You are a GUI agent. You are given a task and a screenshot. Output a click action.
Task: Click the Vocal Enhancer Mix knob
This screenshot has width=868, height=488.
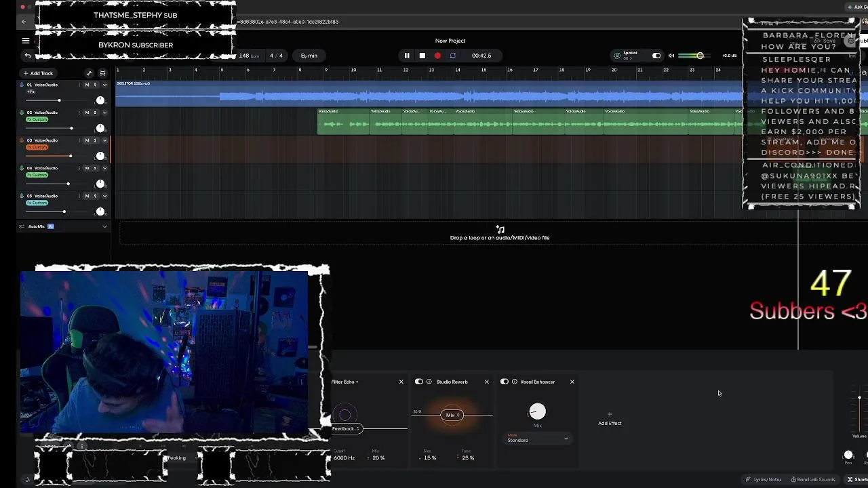pos(537,411)
